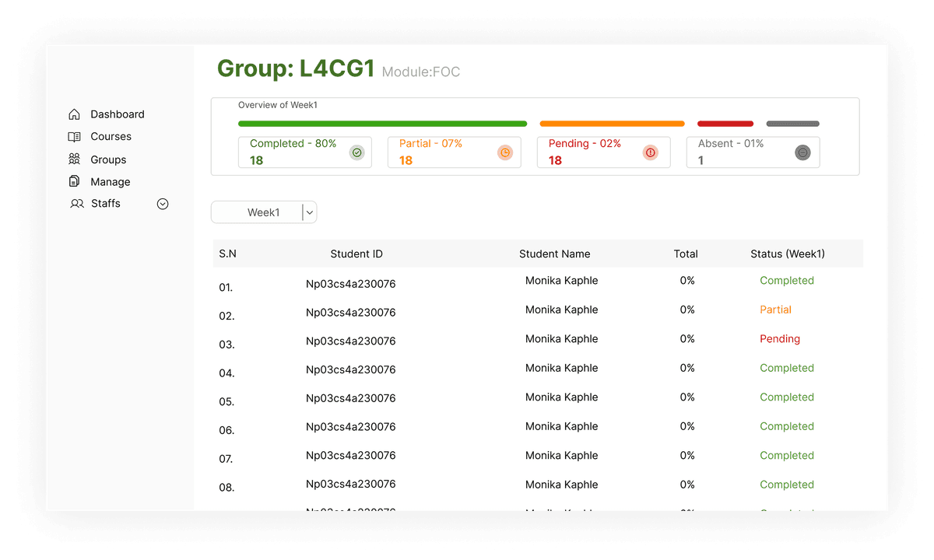Open the Groups sidebar menu item
The image size is (934, 560).
click(108, 159)
